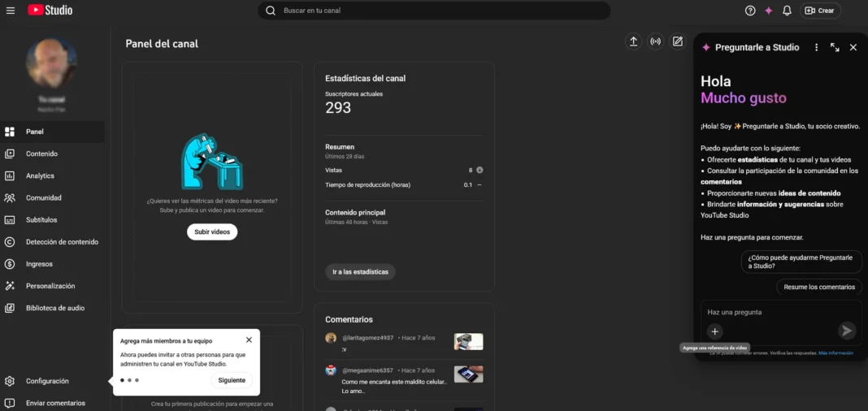Focus the Buscar en tu canal search field
Viewport: 868px width, 411px height.
tap(434, 11)
